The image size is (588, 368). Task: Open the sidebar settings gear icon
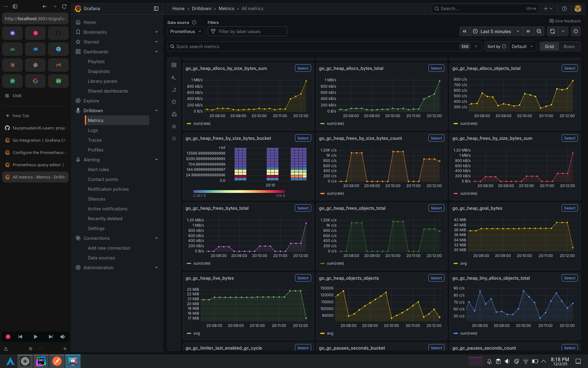(x=174, y=139)
